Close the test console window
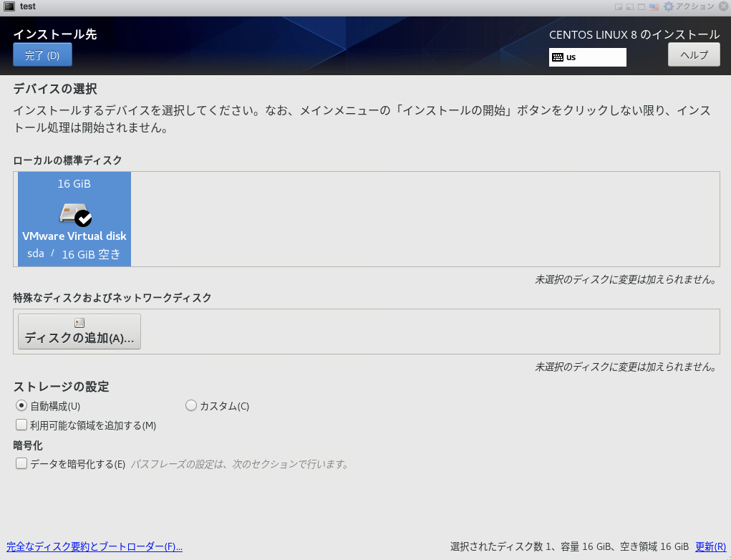The height and width of the screenshot is (560, 731). pos(724,6)
